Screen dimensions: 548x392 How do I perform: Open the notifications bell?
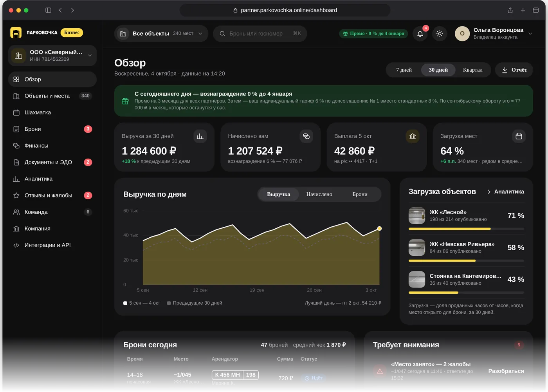coord(420,34)
